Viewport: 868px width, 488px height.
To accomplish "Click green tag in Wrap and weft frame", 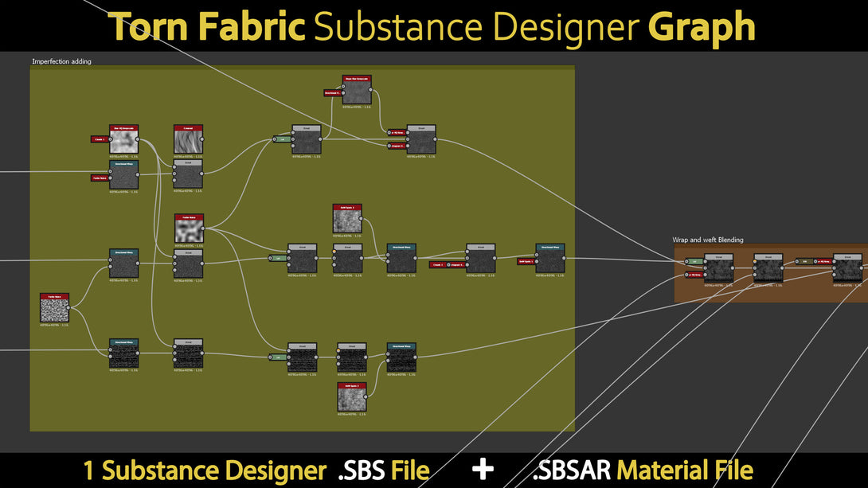I will click(x=694, y=262).
